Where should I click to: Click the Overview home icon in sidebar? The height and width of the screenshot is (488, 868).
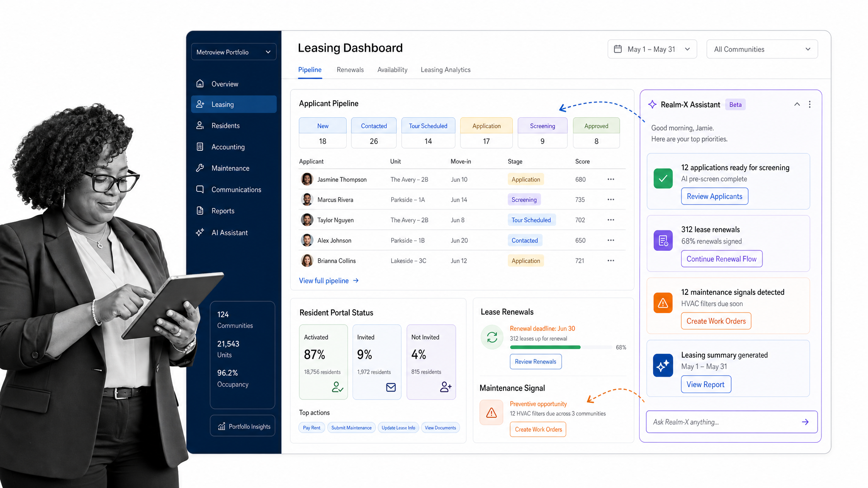coord(200,83)
